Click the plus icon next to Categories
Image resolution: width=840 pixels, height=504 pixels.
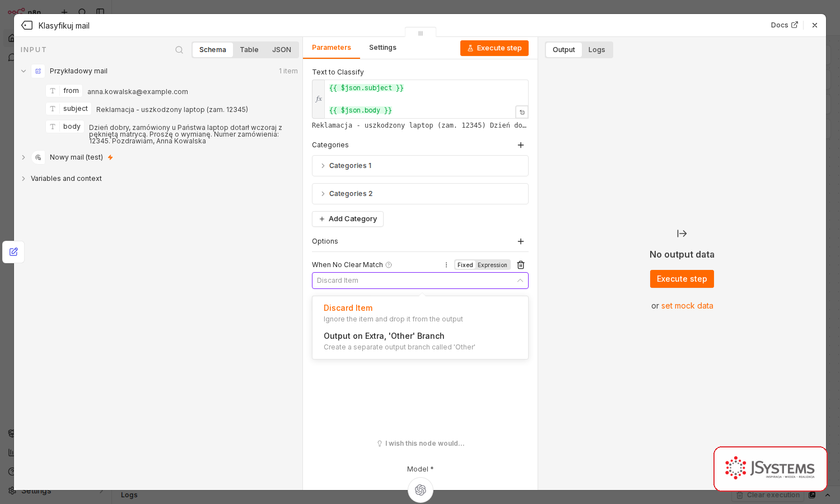click(x=521, y=145)
